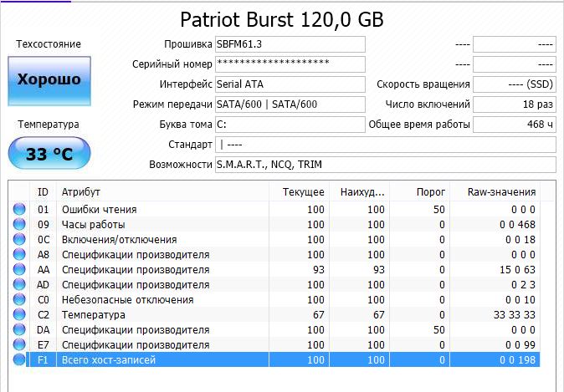The width and height of the screenshot is (564, 392).
Task: Click the Интерфейс field Serial ATA
Action: tap(290, 84)
